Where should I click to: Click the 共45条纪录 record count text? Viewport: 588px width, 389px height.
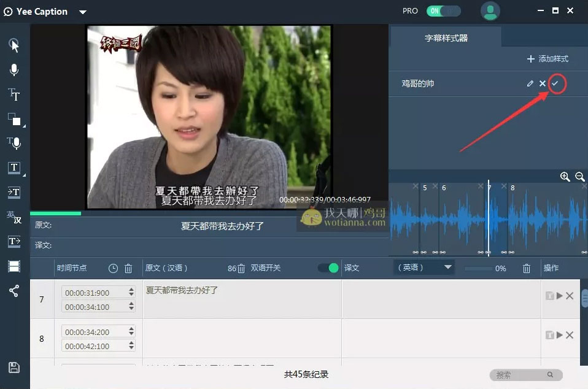306,374
